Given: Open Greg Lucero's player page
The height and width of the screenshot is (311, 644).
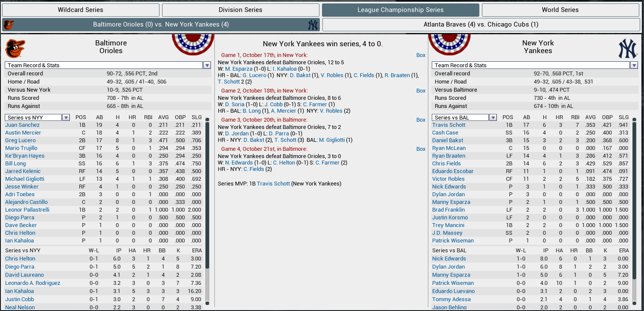Looking at the screenshot, I should click(x=21, y=141).
